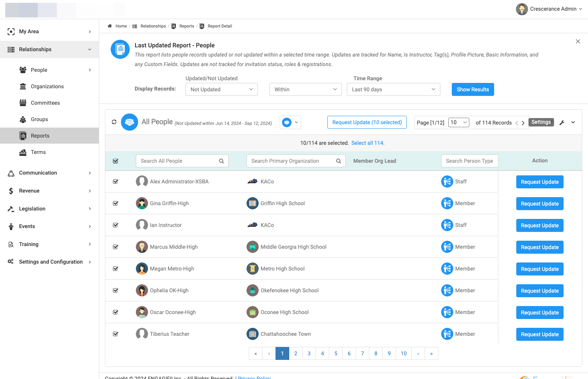Click the Okefenokee High School logo icon
This screenshot has height=379, width=588.
(x=253, y=290)
